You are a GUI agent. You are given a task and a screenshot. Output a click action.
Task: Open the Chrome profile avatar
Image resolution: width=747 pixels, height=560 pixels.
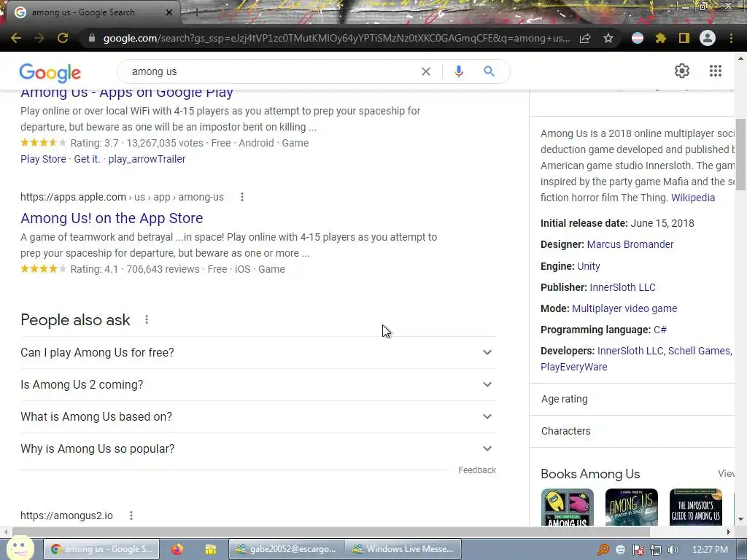click(x=708, y=38)
